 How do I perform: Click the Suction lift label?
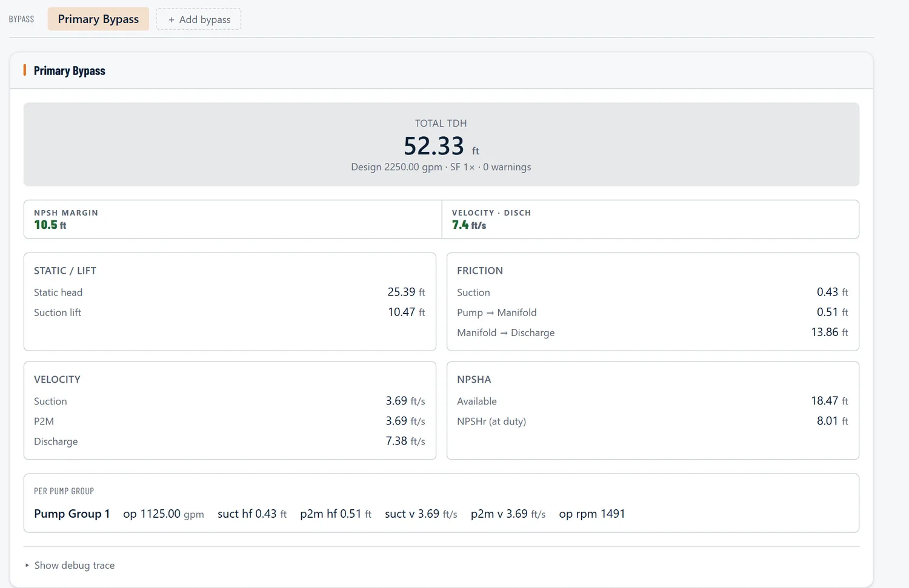coord(58,312)
